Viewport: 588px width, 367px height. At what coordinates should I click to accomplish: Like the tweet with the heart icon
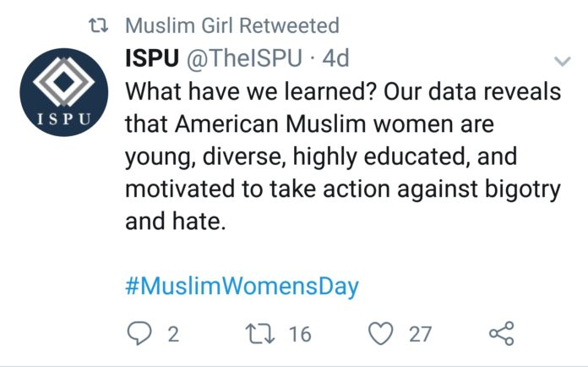381,333
